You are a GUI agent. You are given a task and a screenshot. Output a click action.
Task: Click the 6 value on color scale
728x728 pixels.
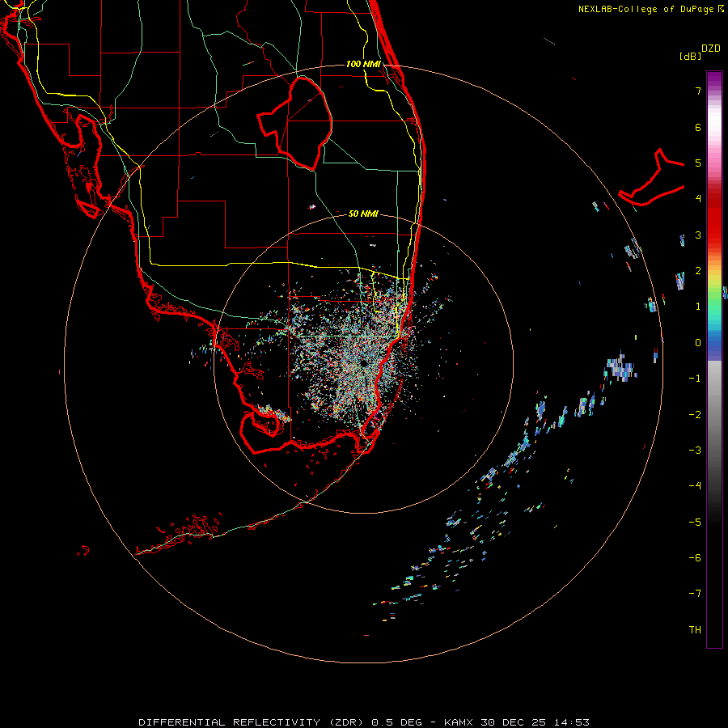tap(698, 127)
